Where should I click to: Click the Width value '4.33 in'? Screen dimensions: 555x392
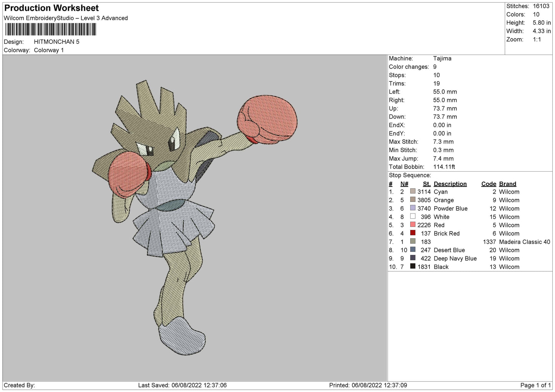[542, 31]
